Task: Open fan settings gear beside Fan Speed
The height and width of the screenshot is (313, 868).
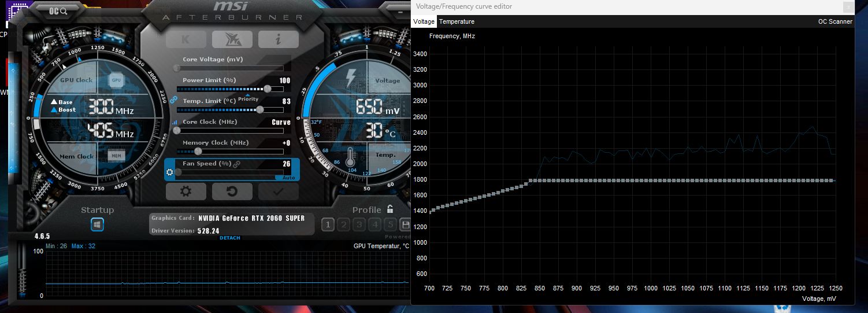Action: tap(170, 172)
